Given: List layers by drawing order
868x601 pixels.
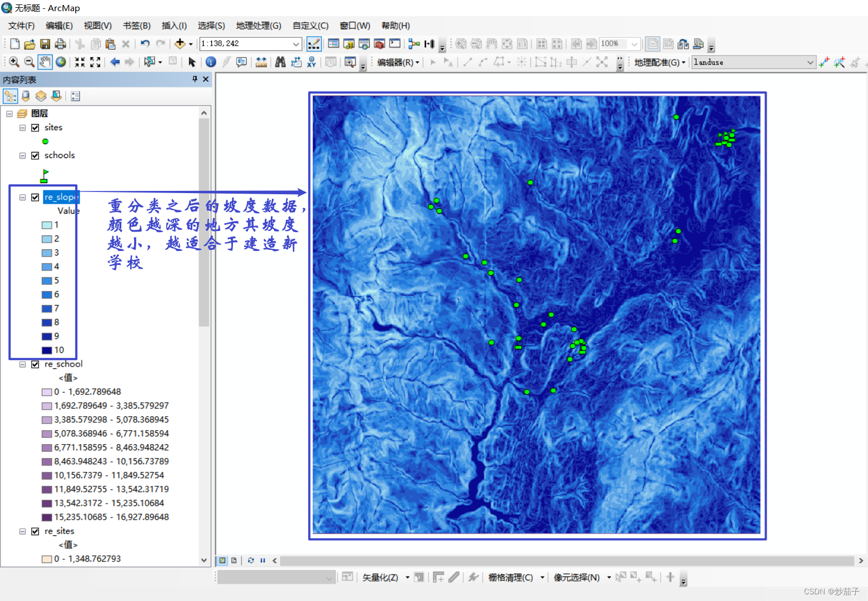Looking at the screenshot, I should 11,96.
